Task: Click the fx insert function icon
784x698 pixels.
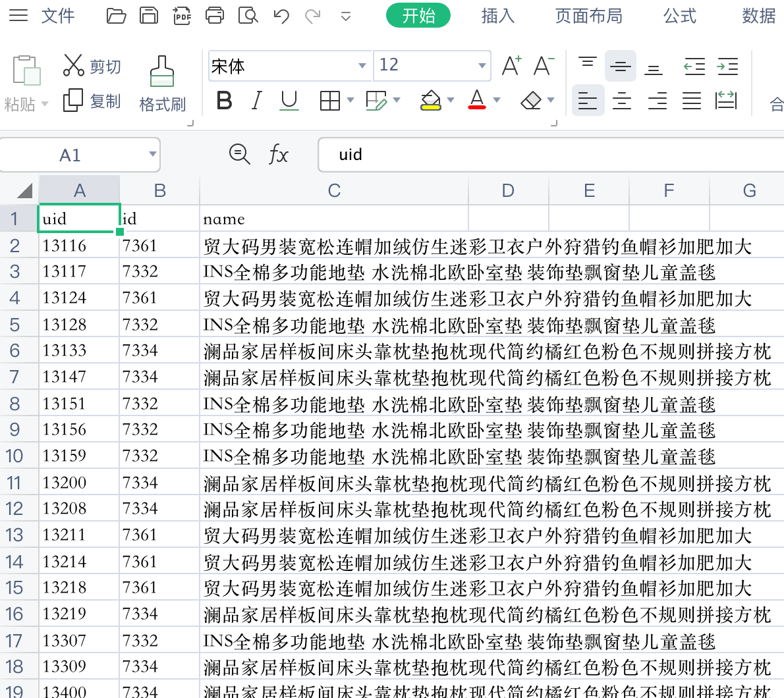Action: (278, 154)
